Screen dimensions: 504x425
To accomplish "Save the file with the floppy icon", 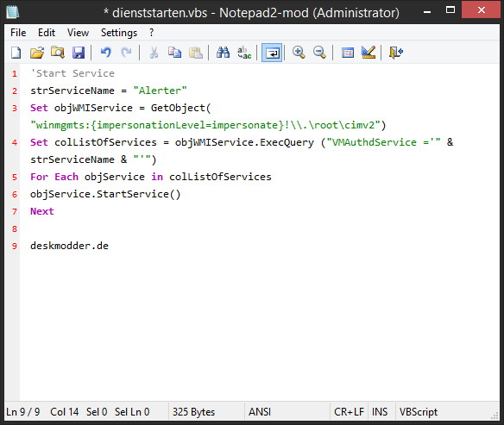I will (79, 53).
